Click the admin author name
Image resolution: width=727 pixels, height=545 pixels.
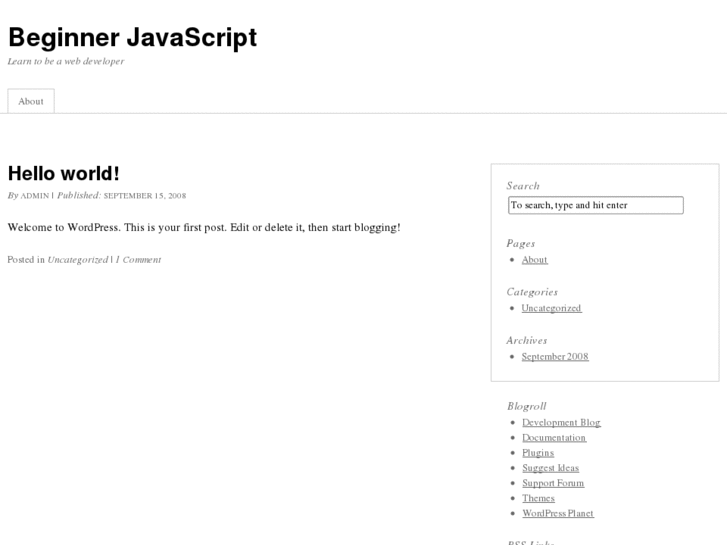coord(35,196)
